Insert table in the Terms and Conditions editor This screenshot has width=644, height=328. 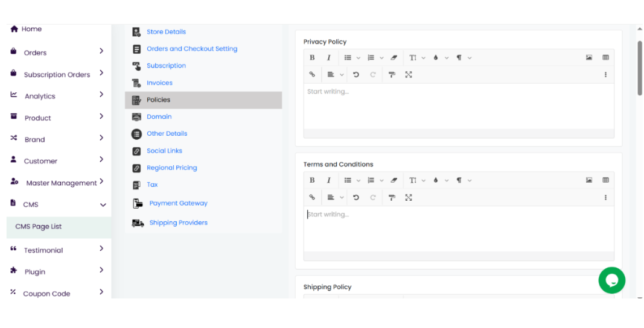pyautogui.click(x=605, y=180)
